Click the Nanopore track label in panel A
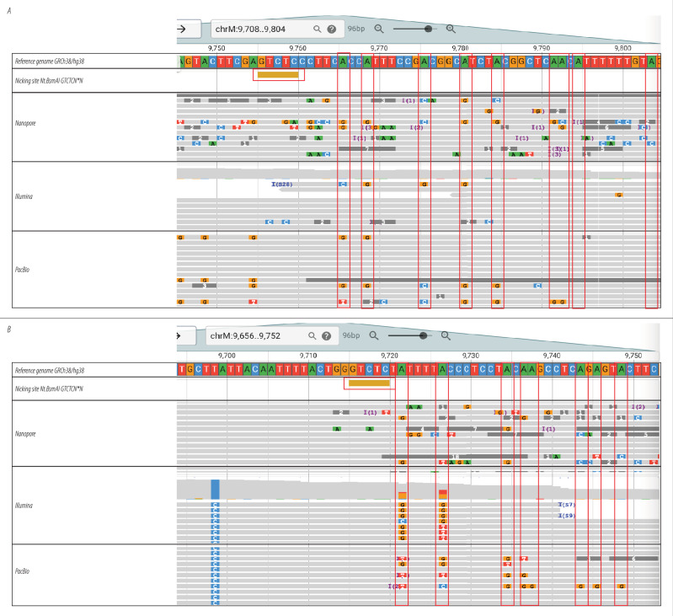 [25, 123]
